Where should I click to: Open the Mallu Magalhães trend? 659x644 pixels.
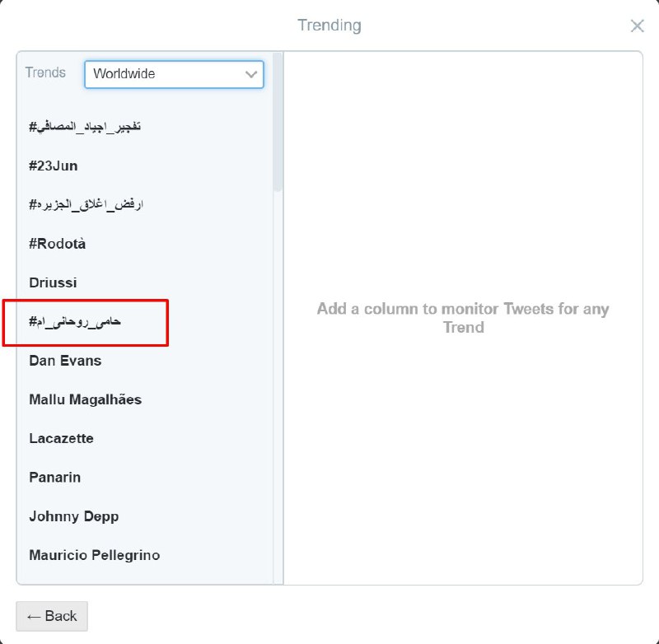point(85,399)
